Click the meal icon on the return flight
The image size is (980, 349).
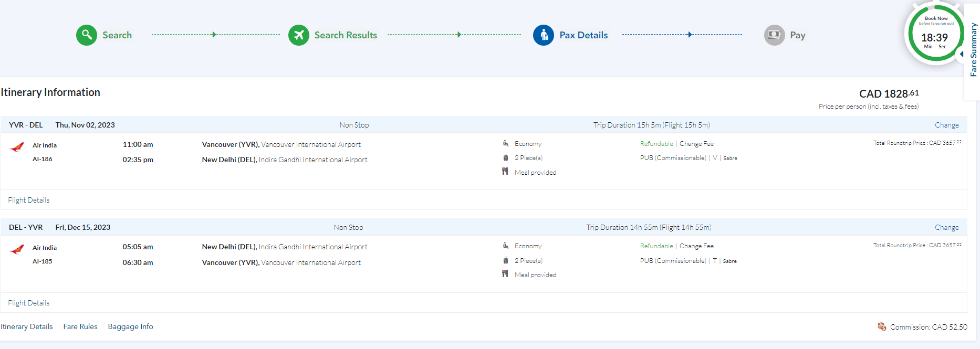click(505, 273)
